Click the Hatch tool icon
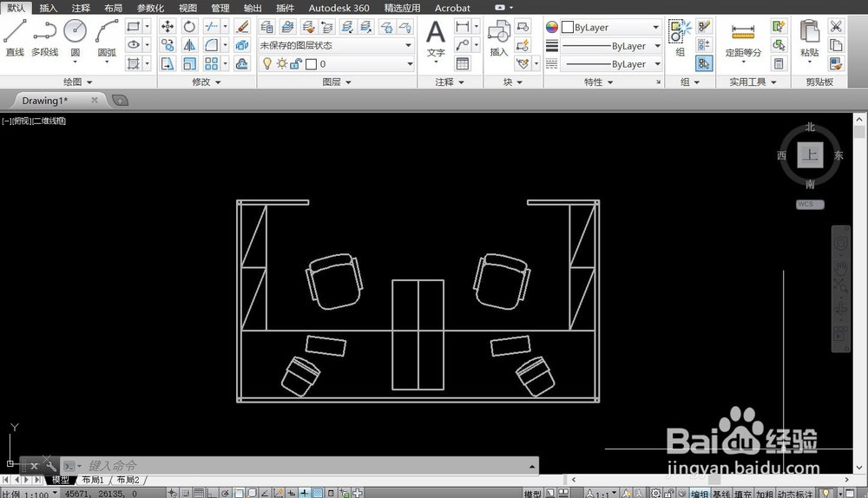 point(134,63)
